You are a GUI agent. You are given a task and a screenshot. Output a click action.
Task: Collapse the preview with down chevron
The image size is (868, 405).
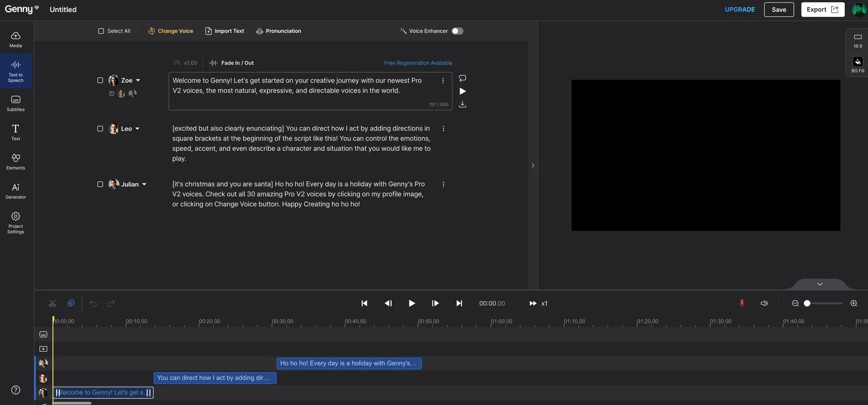tap(820, 284)
